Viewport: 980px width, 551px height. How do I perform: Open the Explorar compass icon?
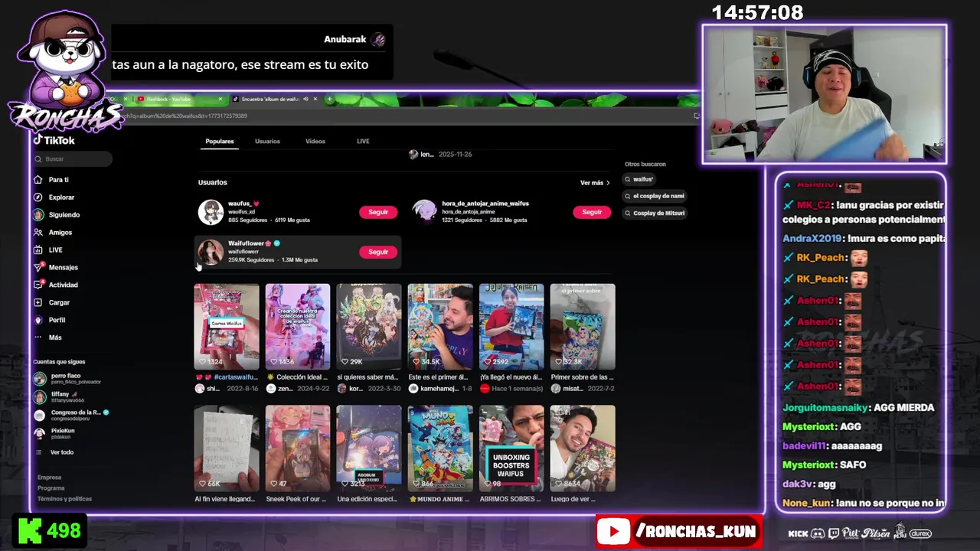(x=38, y=197)
